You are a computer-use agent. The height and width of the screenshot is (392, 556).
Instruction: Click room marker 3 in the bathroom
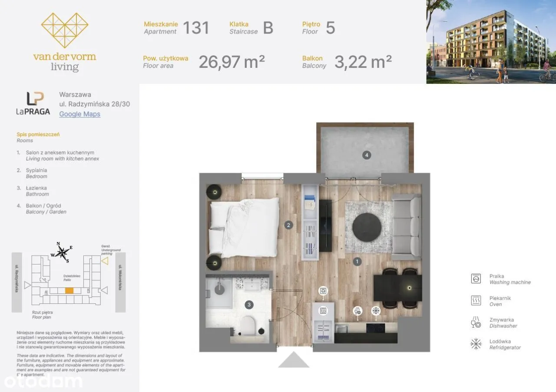click(249, 305)
